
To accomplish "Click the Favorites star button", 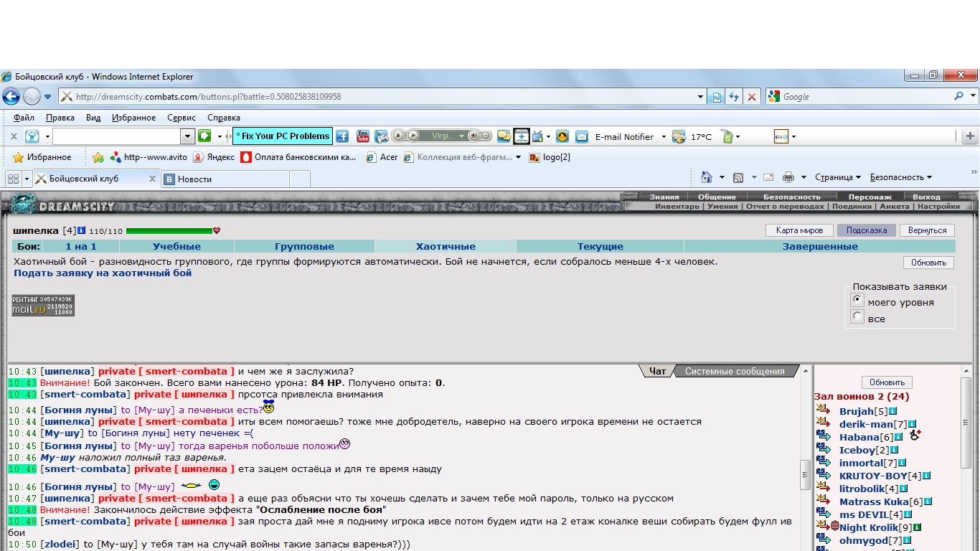I will (x=42, y=157).
